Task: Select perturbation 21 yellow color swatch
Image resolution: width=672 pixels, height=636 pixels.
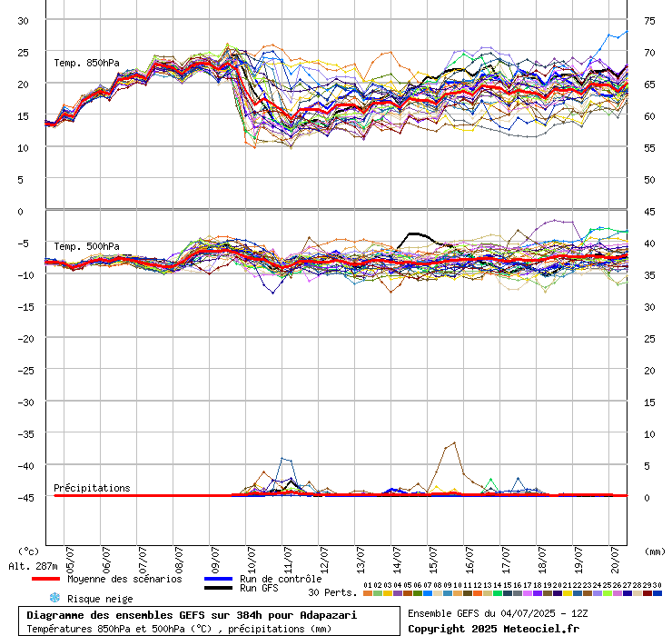Action: tap(568, 593)
